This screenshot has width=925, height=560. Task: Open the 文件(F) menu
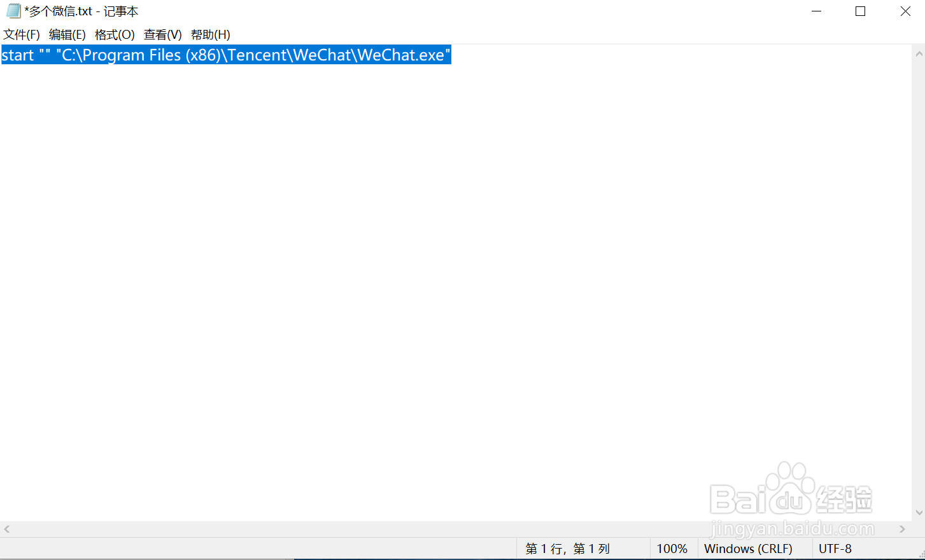[22, 34]
